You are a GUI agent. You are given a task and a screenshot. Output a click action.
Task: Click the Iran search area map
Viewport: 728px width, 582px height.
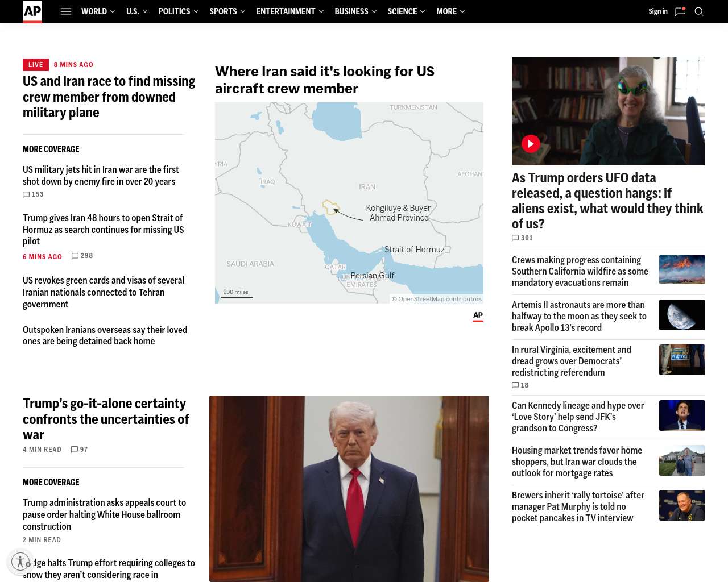(349, 203)
